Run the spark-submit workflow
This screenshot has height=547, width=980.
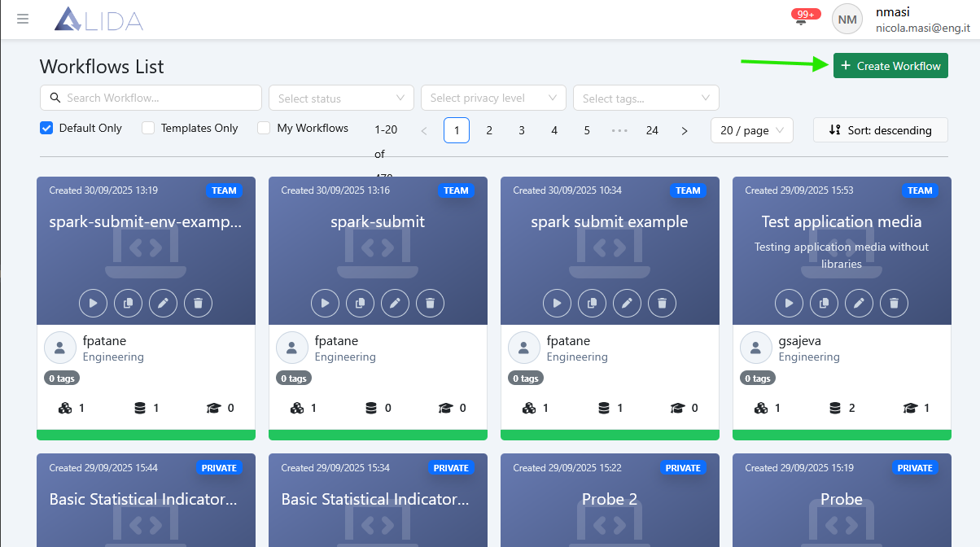pyautogui.click(x=325, y=303)
